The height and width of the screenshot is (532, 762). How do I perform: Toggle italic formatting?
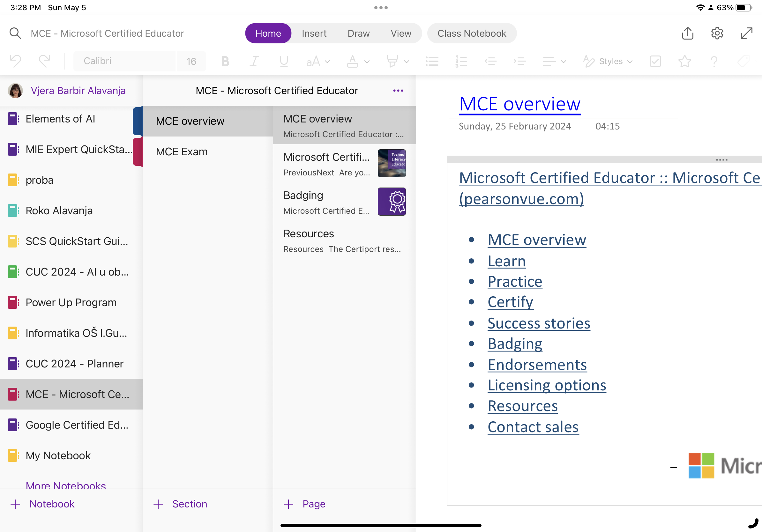[254, 61]
